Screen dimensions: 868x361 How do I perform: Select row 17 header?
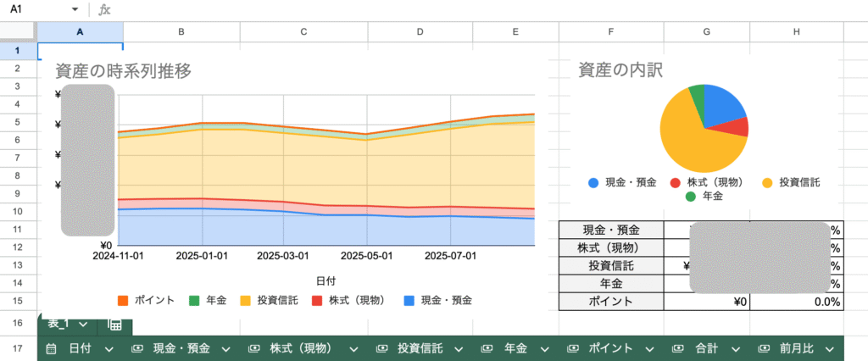[18, 348]
